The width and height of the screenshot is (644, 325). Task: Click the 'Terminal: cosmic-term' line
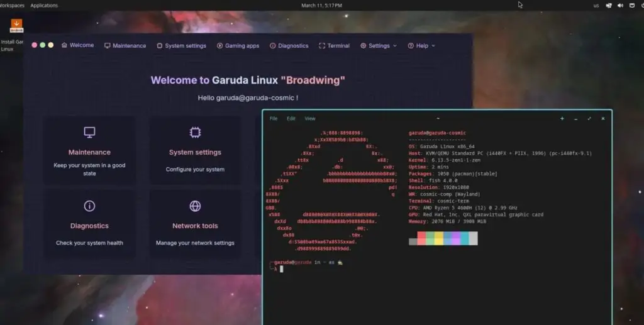pos(438,201)
